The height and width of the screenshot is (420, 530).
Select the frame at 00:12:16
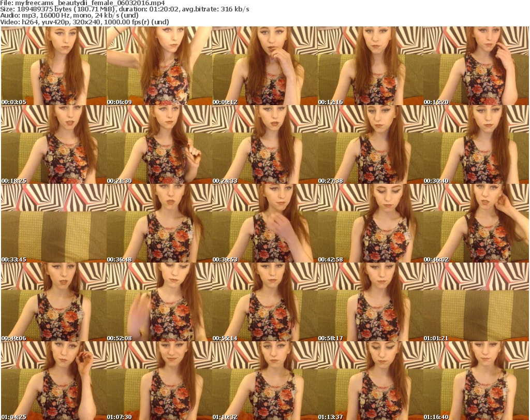point(370,66)
